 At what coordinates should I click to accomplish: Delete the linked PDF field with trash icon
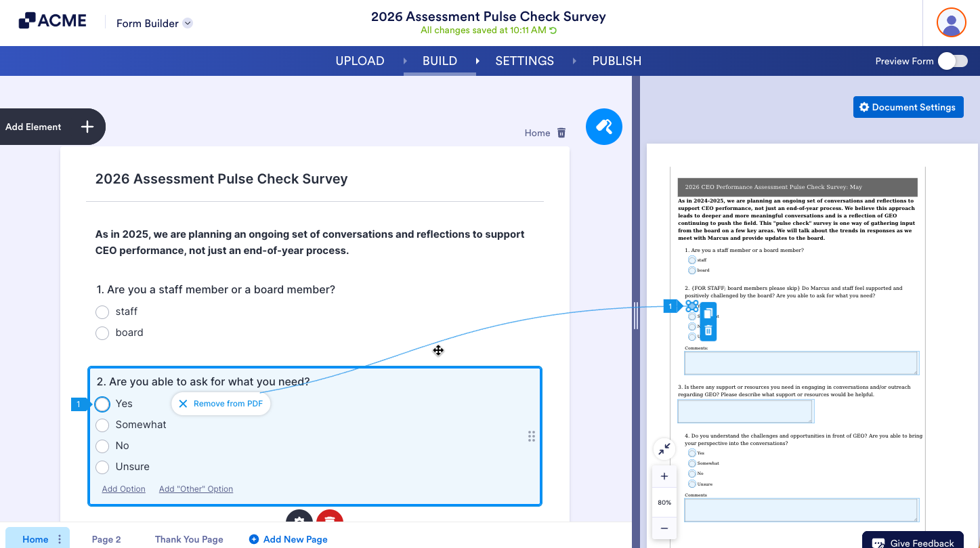[x=708, y=331]
